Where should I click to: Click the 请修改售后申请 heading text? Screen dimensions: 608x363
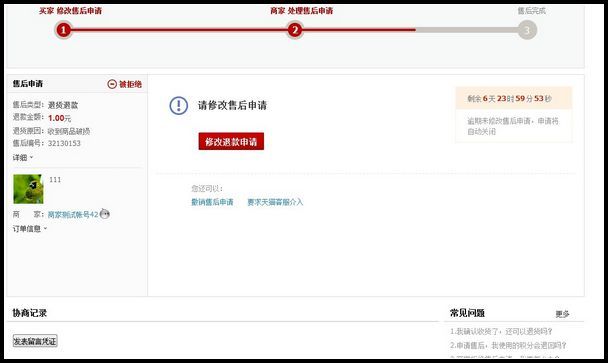pyautogui.click(x=232, y=105)
